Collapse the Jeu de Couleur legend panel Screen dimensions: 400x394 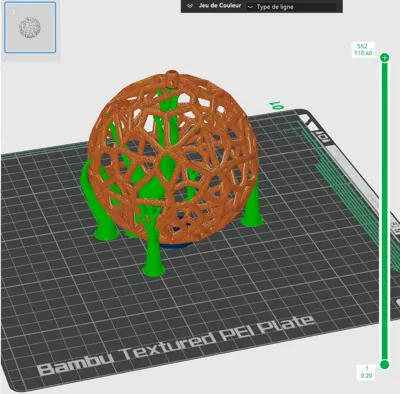tap(190, 6)
